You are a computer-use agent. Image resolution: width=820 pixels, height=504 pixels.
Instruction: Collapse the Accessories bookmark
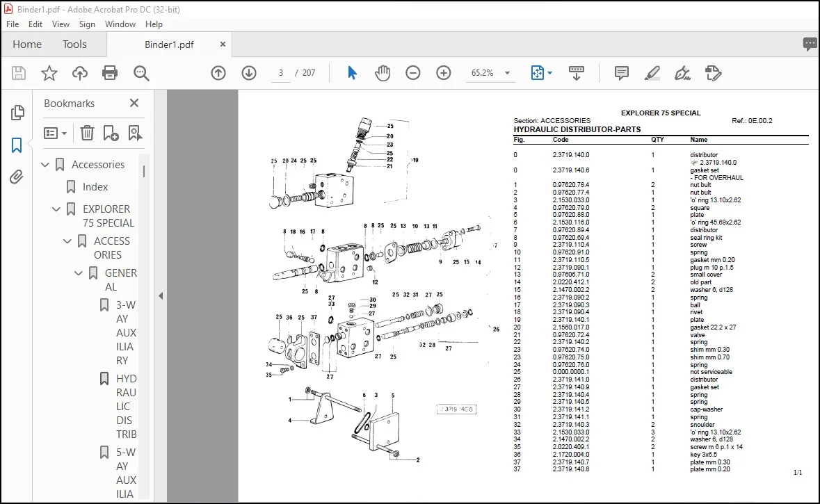[x=45, y=165]
